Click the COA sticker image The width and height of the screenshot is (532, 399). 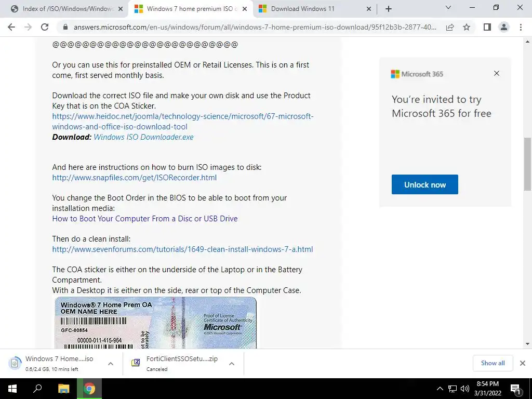pyautogui.click(x=155, y=323)
